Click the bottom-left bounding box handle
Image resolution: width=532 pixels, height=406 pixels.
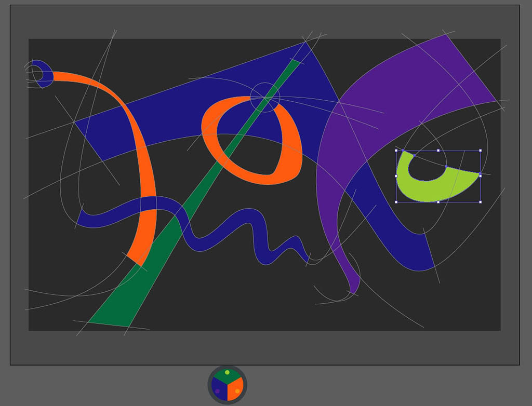coord(396,201)
